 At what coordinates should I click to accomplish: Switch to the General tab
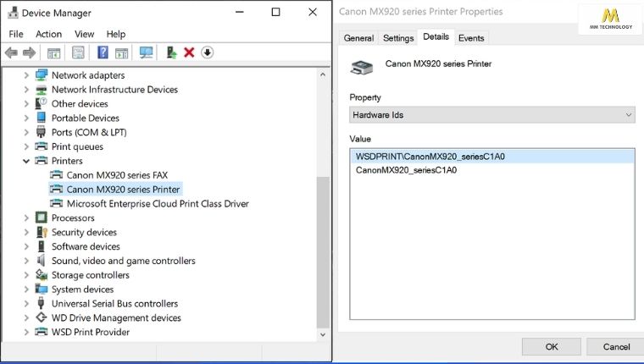(358, 38)
